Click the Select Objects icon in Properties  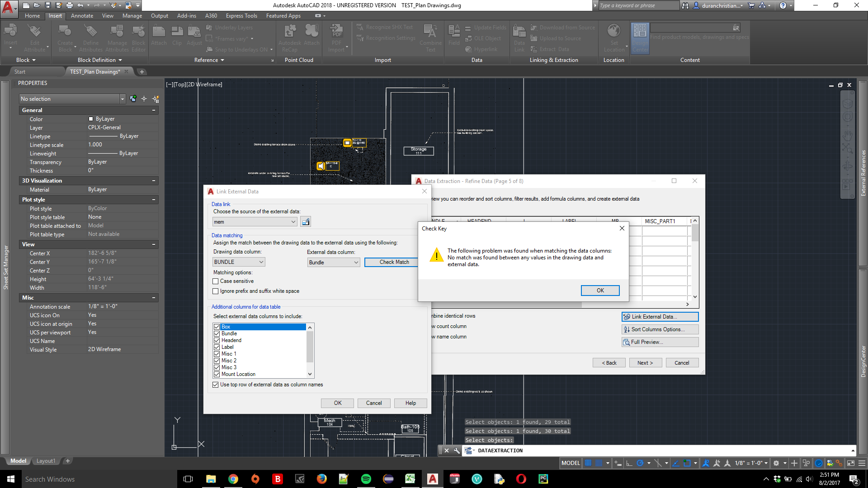point(144,99)
